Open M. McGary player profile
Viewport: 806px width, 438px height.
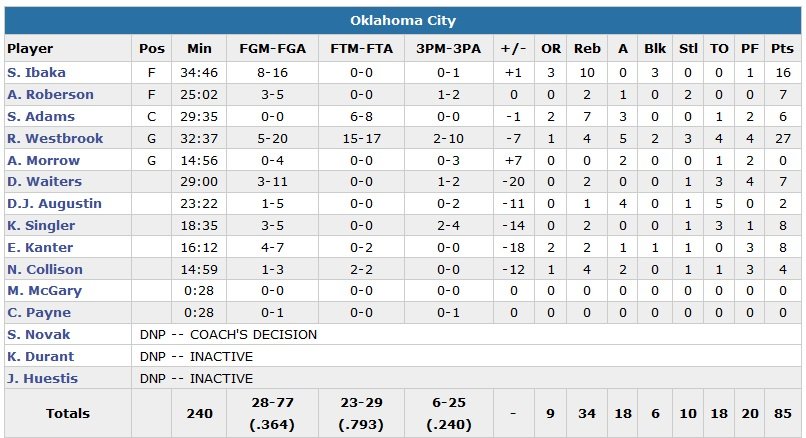click(x=44, y=291)
